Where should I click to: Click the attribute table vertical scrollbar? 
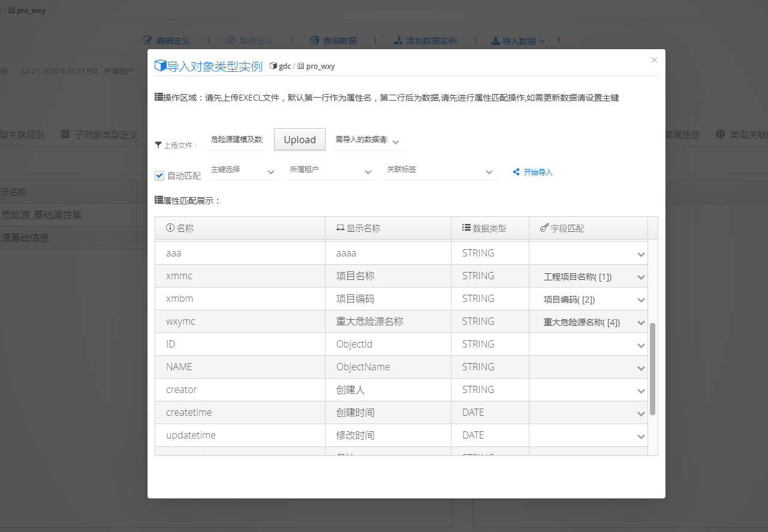point(652,368)
